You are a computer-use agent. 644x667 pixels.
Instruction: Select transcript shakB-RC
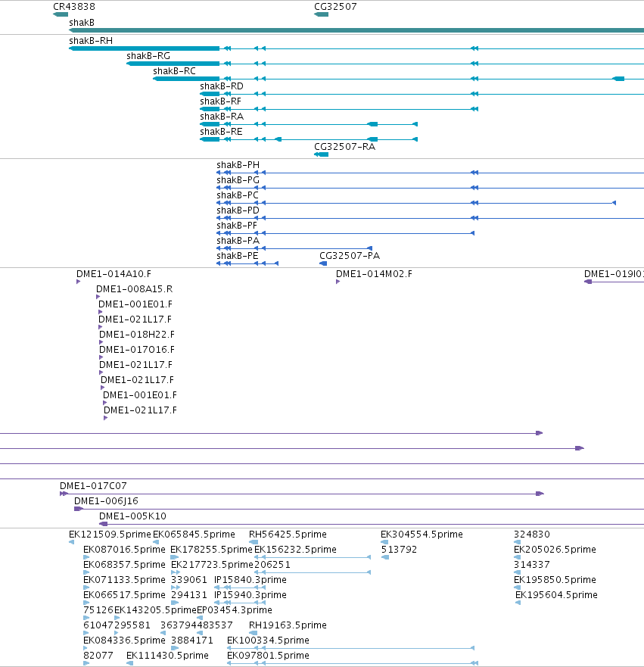(398, 79)
